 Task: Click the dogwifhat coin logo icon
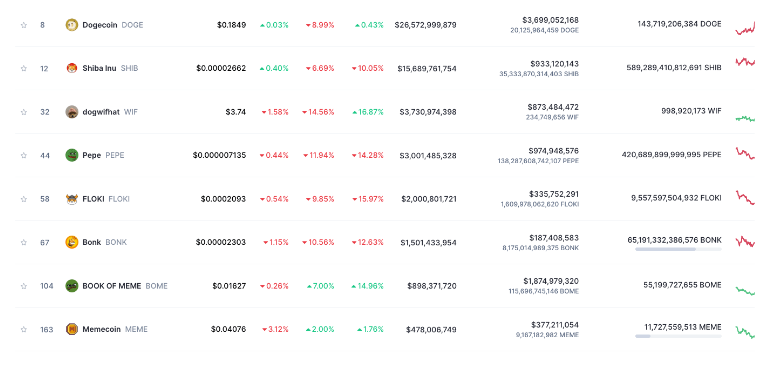tap(72, 112)
